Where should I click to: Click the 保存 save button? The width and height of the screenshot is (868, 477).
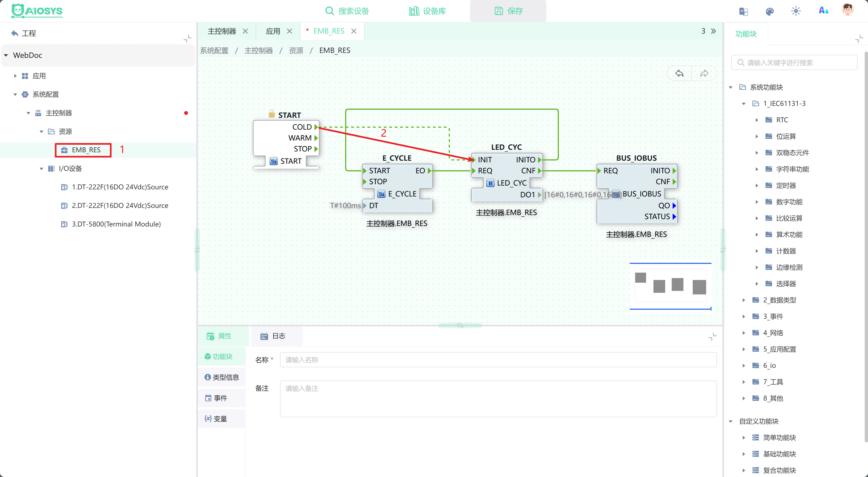(508, 11)
